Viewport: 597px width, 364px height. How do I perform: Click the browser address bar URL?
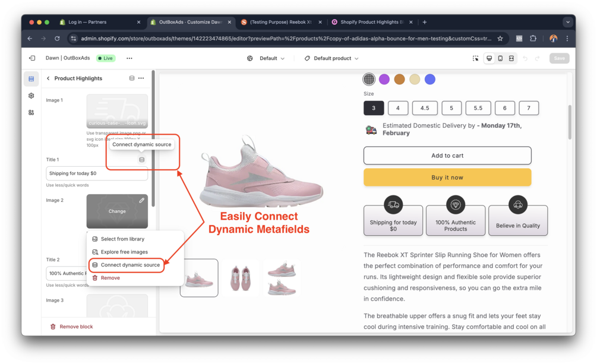[286, 39]
